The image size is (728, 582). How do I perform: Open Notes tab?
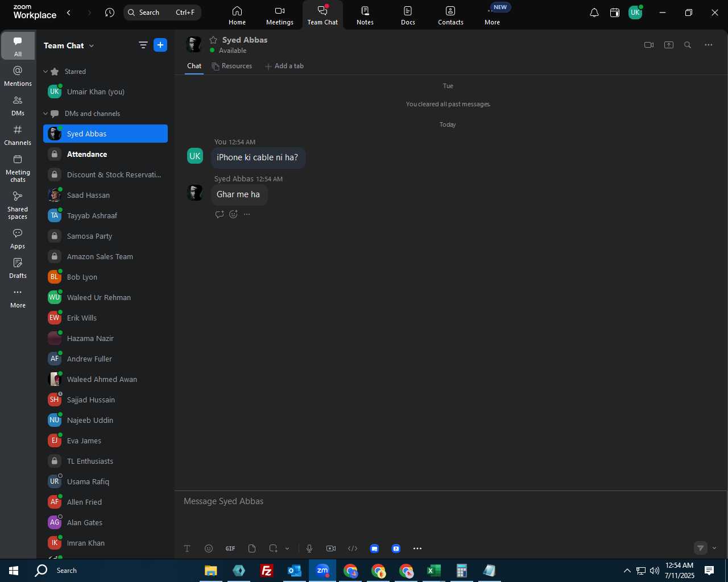(365, 15)
